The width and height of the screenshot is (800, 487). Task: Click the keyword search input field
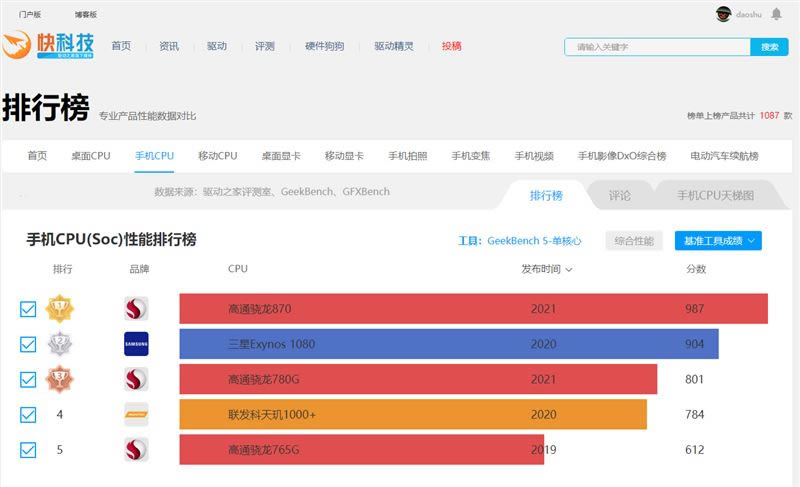tap(657, 47)
